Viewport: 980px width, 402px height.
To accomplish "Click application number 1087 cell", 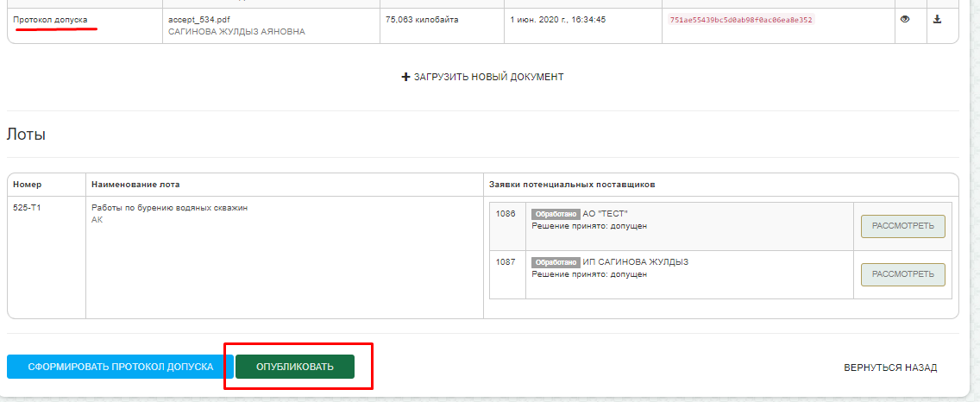I will tap(506, 262).
